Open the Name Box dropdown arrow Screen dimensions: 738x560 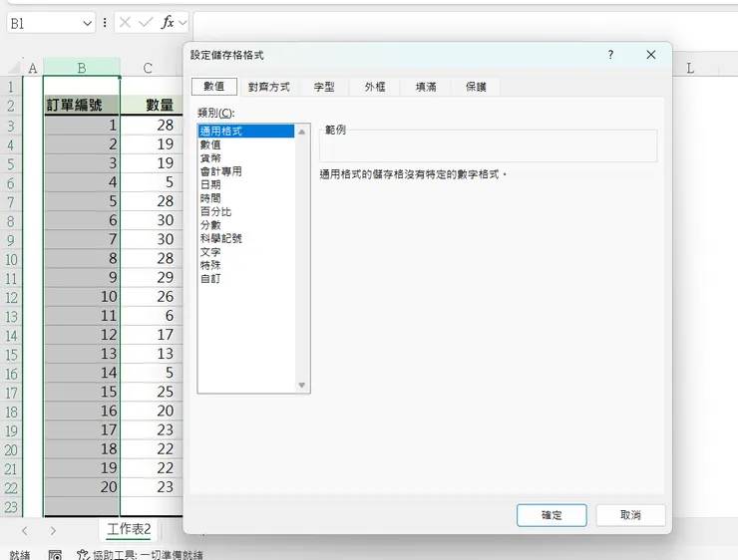[x=87, y=23]
